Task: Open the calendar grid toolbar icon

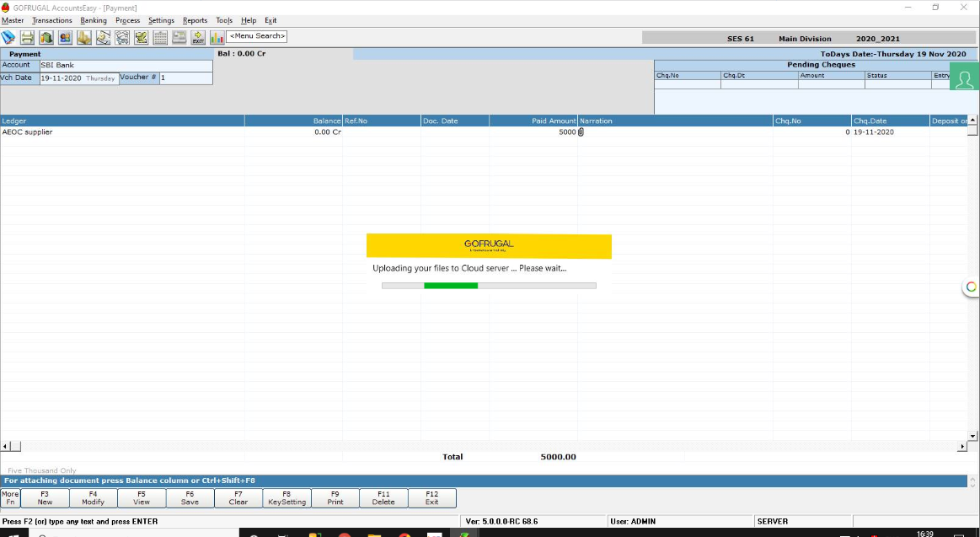Action: click(x=160, y=37)
